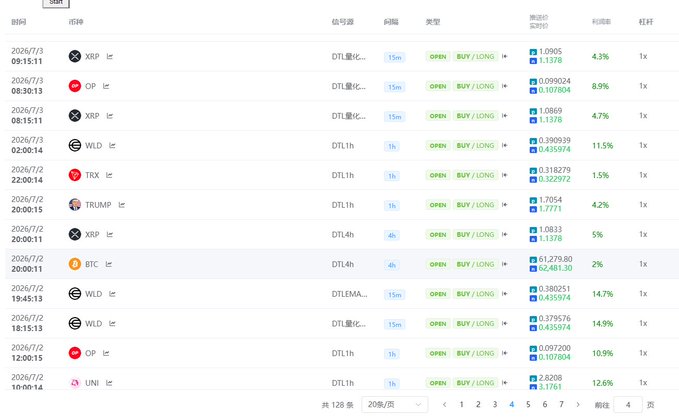Viewport: 679px width, 417px height.
Task: Click BTC push price 61,279.80
Action: coord(555,259)
